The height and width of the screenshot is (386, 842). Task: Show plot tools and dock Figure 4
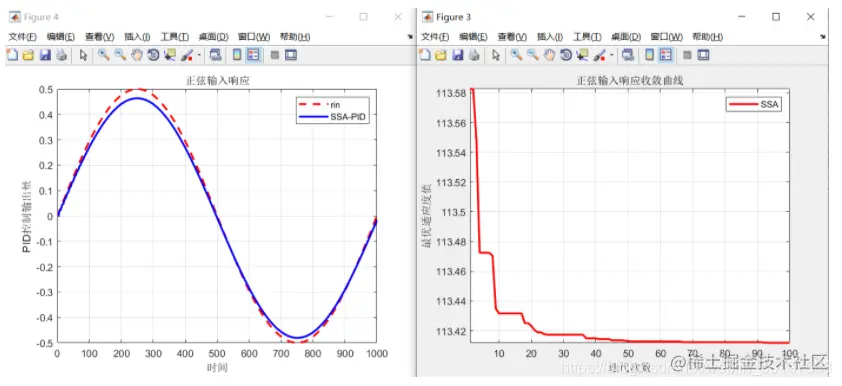[291, 55]
